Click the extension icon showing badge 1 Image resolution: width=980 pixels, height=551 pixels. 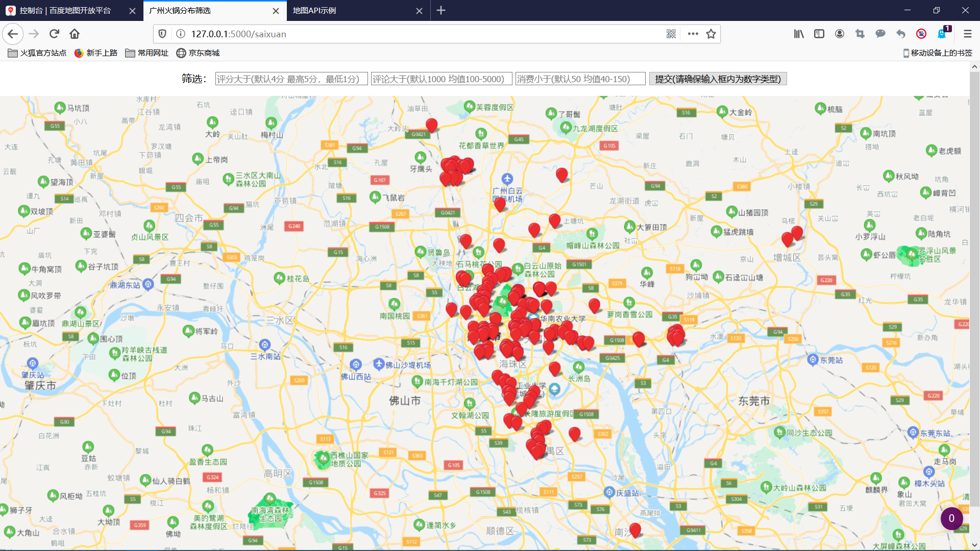[942, 34]
